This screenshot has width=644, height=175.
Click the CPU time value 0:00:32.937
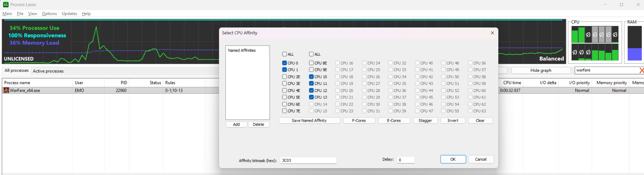[x=510, y=90]
